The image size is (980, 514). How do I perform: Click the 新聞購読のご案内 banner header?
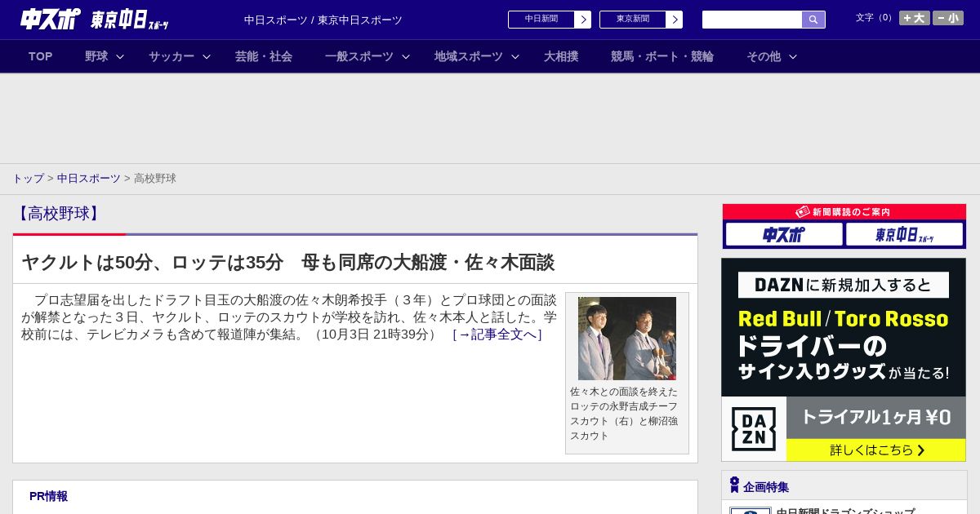click(844, 212)
